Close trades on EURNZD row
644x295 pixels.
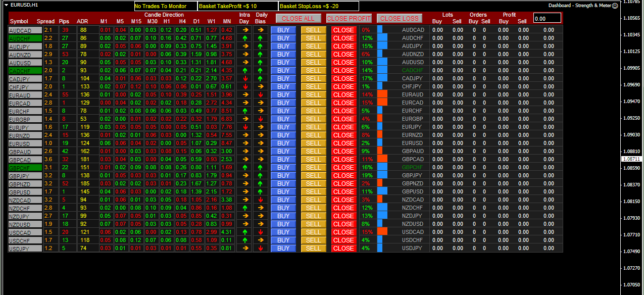tap(343, 135)
